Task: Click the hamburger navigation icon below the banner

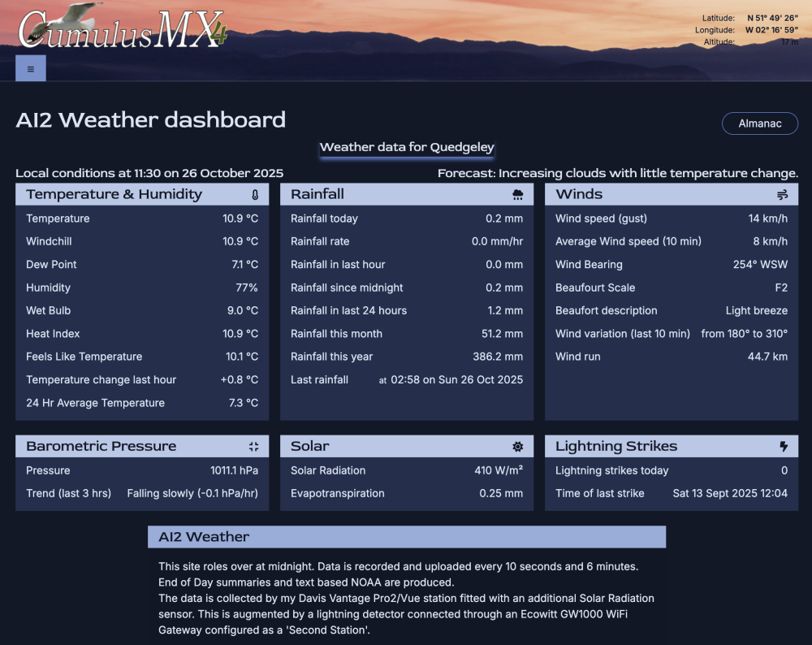Action: point(30,68)
